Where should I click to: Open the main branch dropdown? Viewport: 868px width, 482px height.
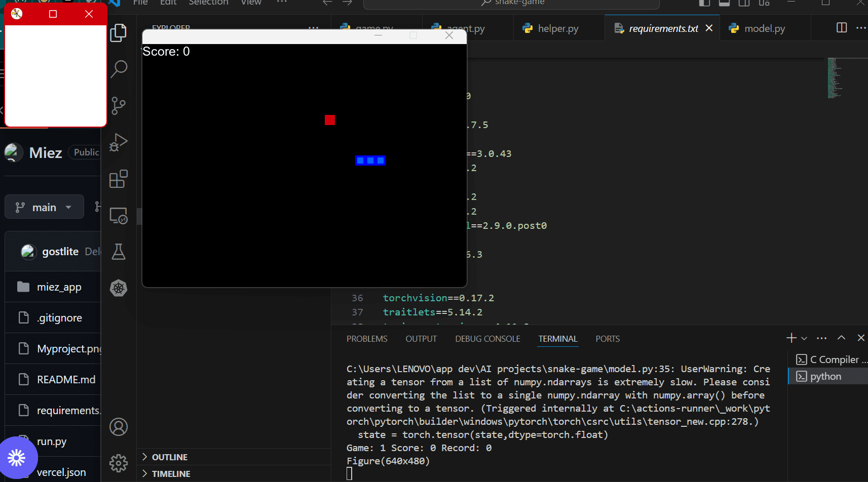tap(44, 207)
